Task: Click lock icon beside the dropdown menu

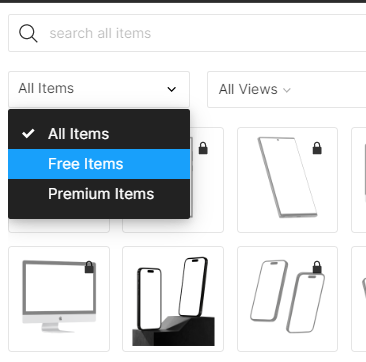Action: pos(203,148)
